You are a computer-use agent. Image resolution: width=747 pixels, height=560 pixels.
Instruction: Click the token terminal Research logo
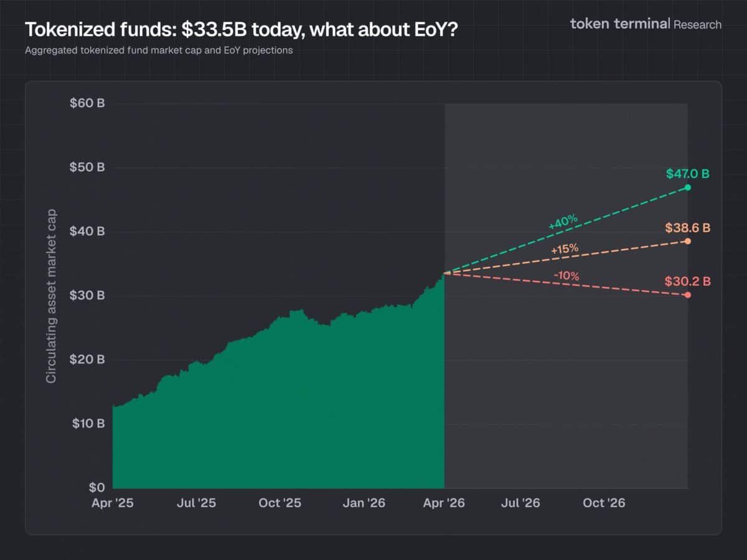[646, 24]
